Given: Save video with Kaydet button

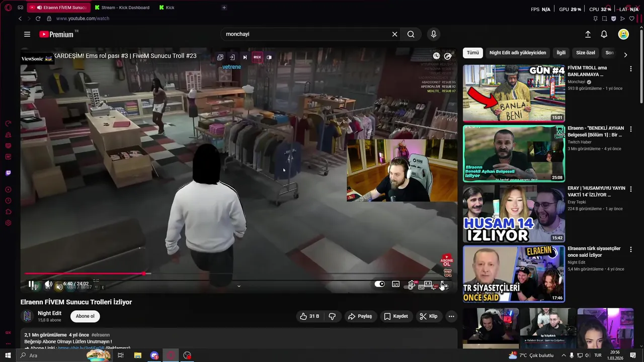Looking at the screenshot, I should point(396,316).
